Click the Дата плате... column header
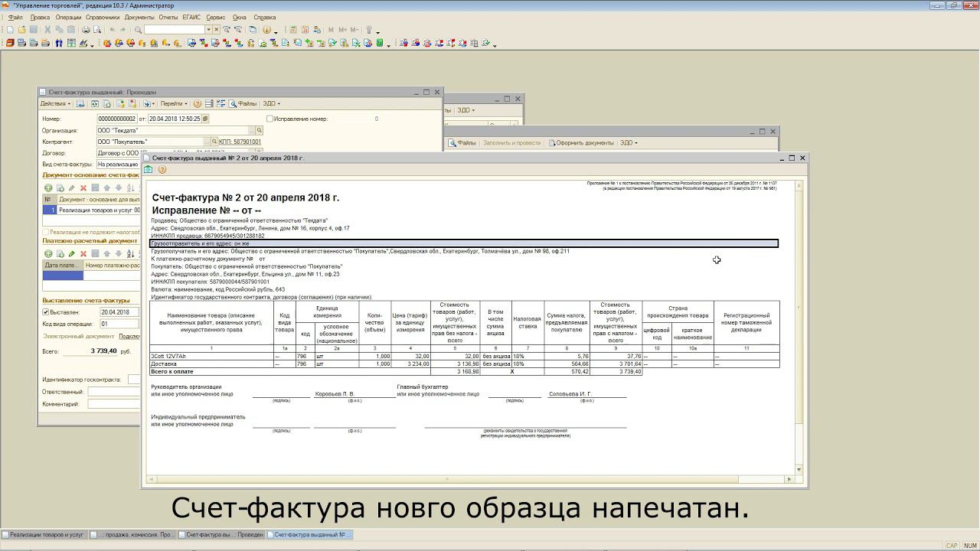 point(62,266)
